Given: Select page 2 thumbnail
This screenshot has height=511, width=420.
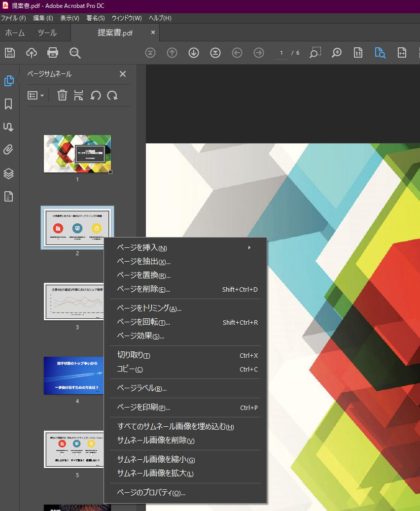Looking at the screenshot, I should coord(77,228).
